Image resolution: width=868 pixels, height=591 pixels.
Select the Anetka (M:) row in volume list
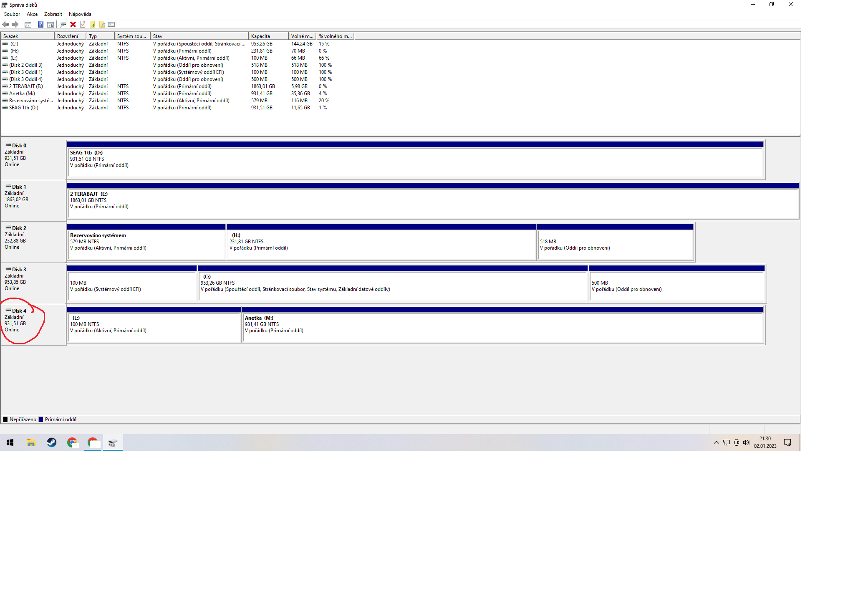coord(22,93)
